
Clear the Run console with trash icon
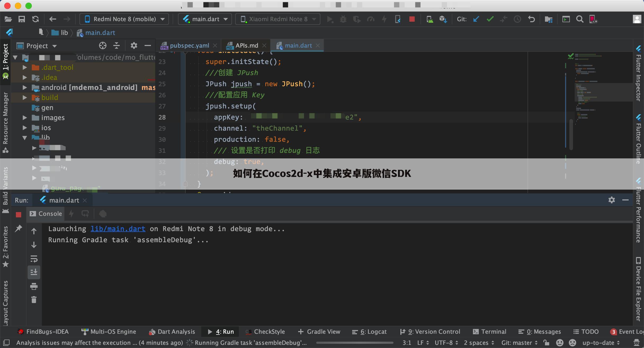(34, 300)
